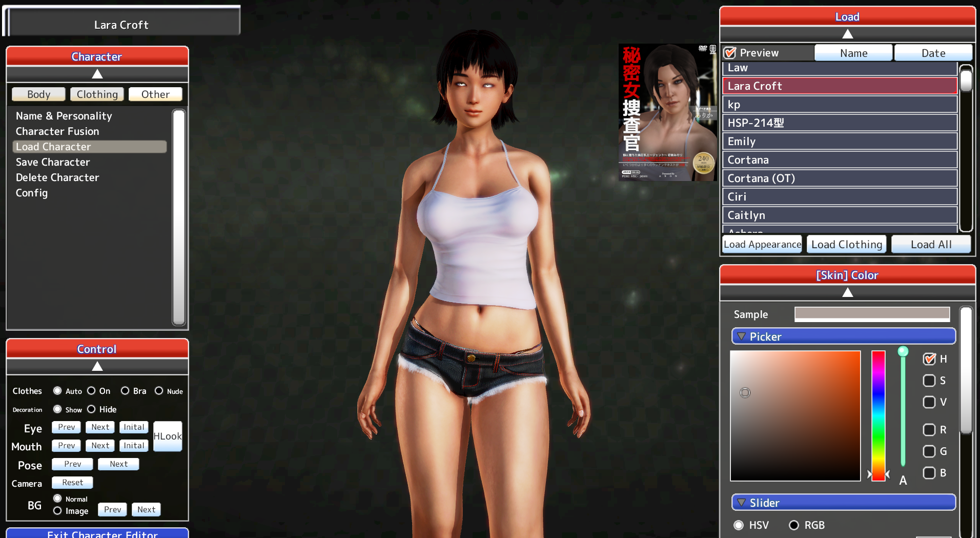This screenshot has width=980, height=538.
Task: Exit Character Editor
Action: coord(97,533)
